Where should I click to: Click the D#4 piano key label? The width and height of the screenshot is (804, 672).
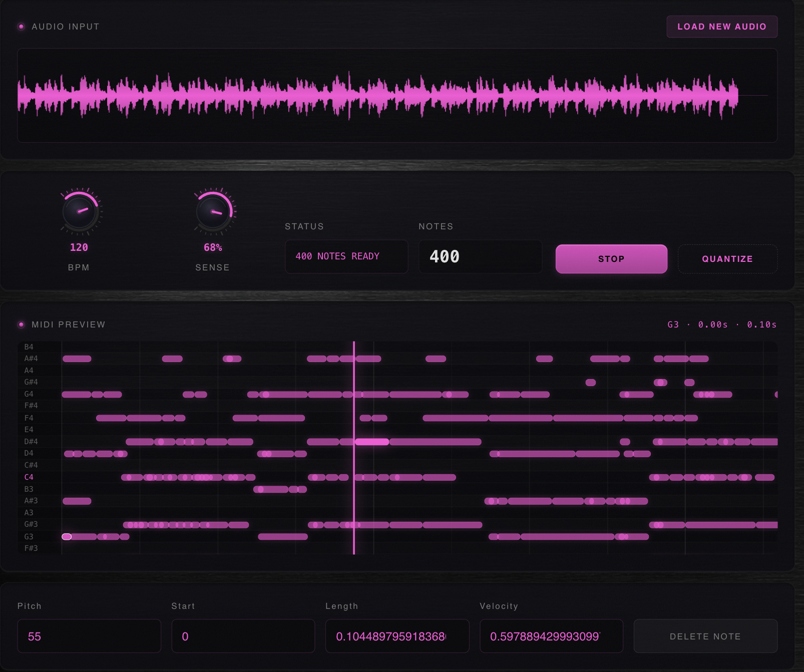click(31, 442)
